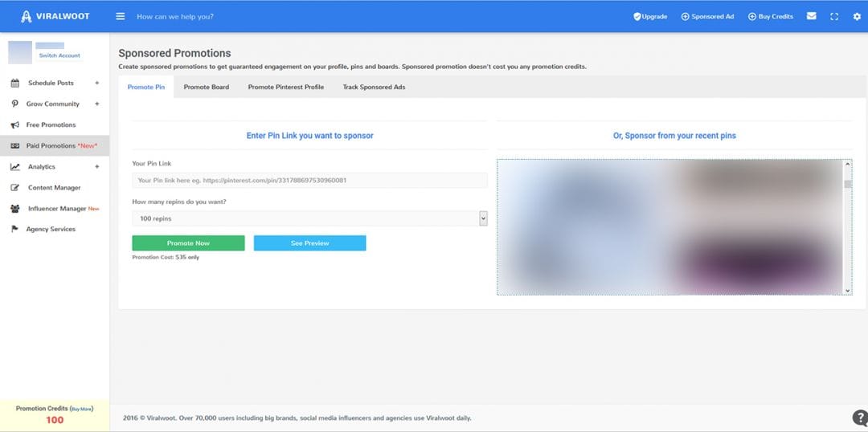Expand Analytics with plus sign
Image resolution: width=868 pixels, height=432 pixels.
point(97,166)
